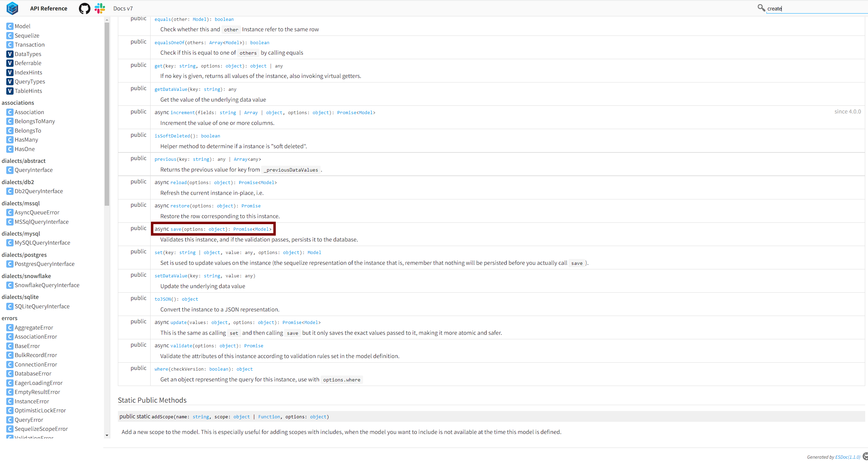The height and width of the screenshot is (466, 868).
Task: Open the GitHub repository icon
Action: pos(85,8)
